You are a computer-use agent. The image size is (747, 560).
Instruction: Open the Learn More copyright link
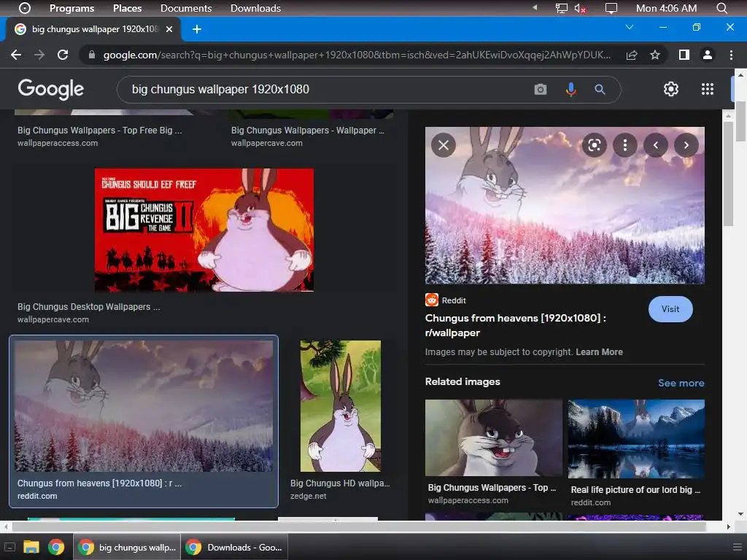[599, 352]
